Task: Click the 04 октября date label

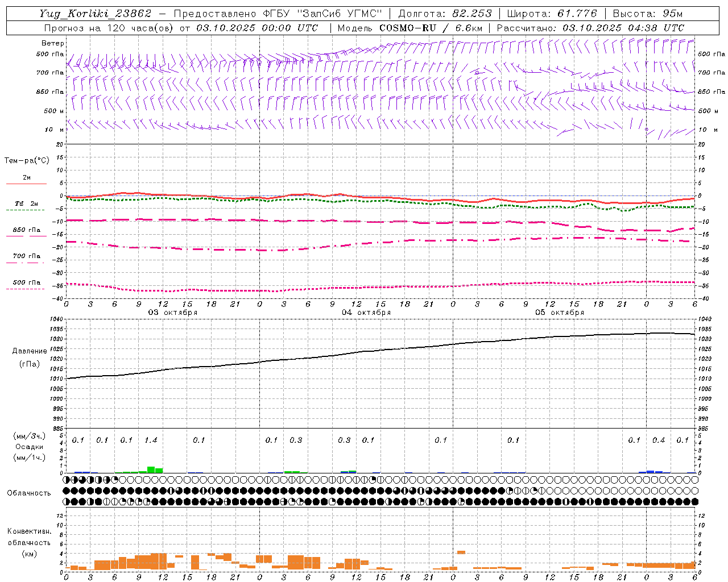Action: click(366, 313)
